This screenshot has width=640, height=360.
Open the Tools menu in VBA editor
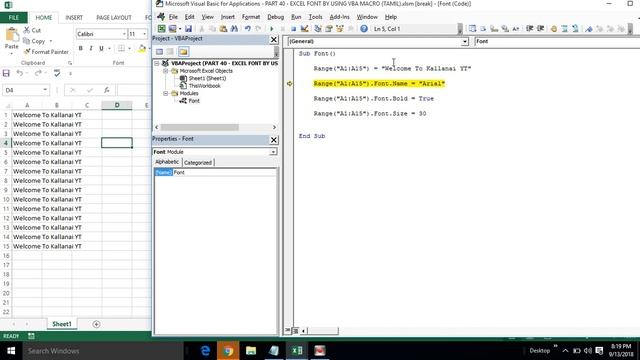(x=315, y=17)
